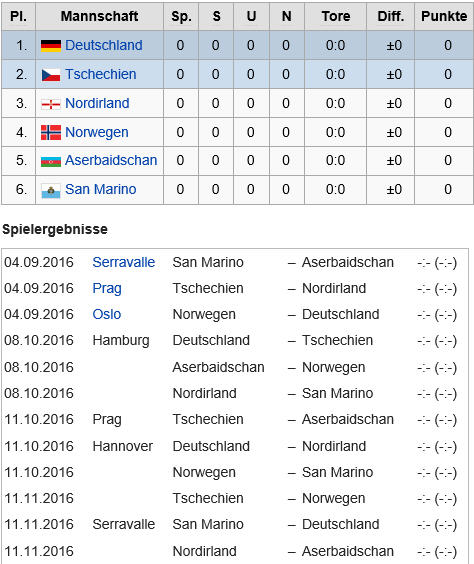Click the Punkte column header
The height and width of the screenshot is (564, 474).
click(444, 16)
